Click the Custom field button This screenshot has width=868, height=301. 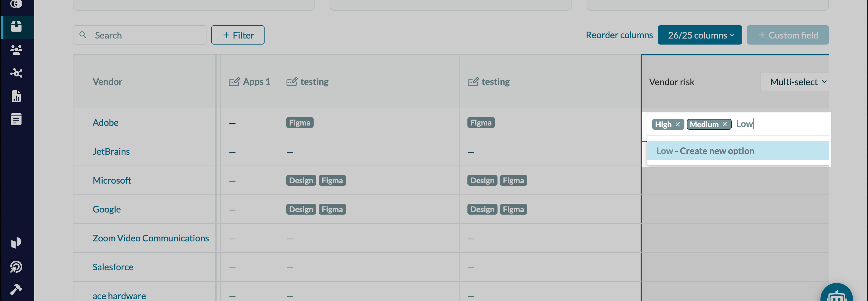[788, 35]
